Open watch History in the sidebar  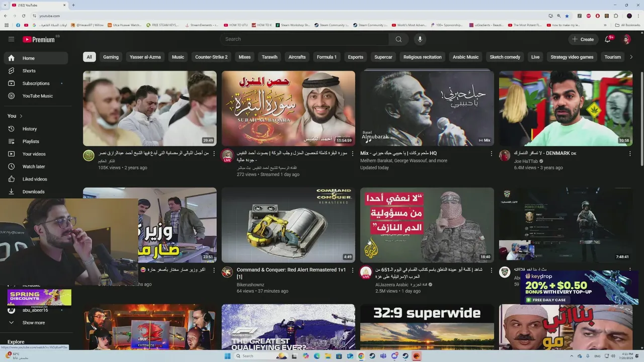click(x=35, y=129)
